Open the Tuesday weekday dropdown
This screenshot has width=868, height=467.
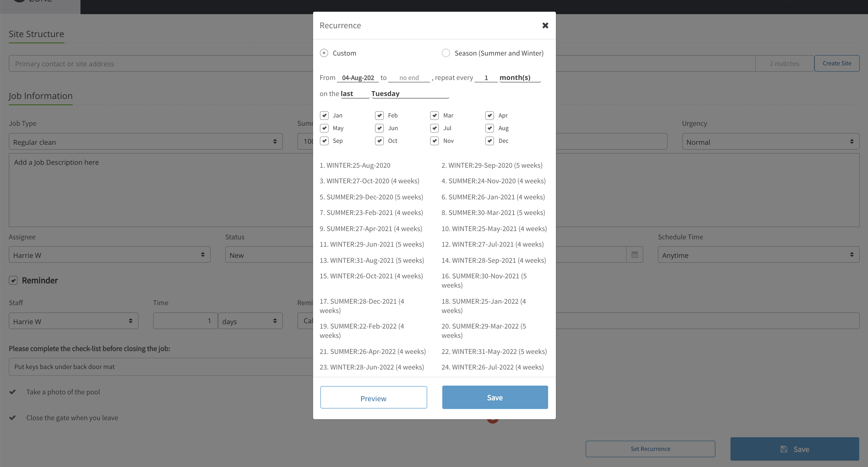pyautogui.click(x=410, y=94)
